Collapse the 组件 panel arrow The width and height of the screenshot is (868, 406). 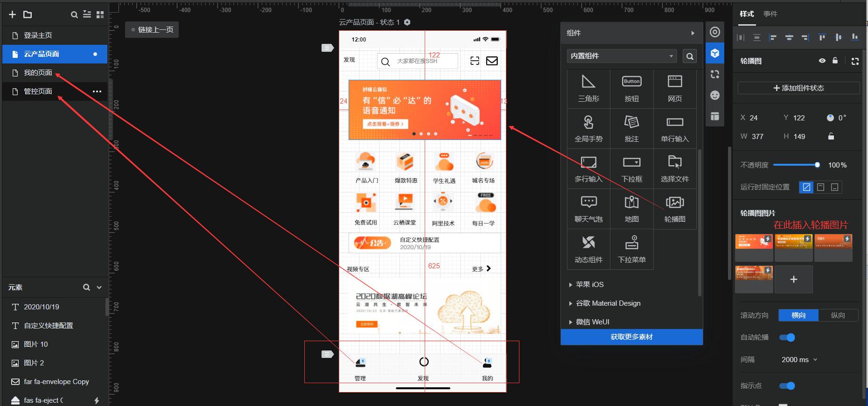coord(693,33)
